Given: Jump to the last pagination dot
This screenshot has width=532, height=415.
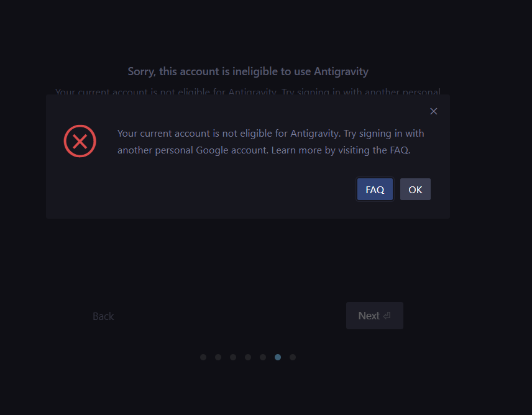Looking at the screenshot, I should coord(293,357).
